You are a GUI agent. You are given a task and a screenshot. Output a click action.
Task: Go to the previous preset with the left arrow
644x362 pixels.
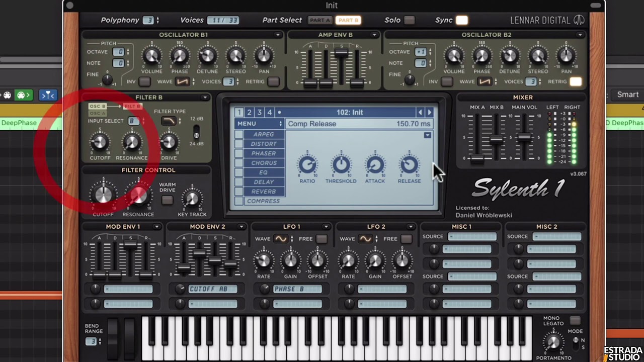[x=420, y=113]
